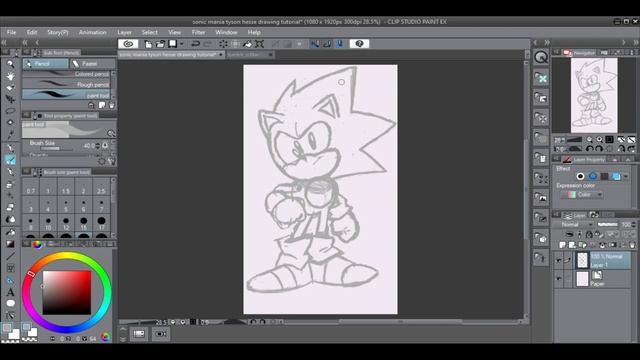Open the Help menu
640x360 pixels.
coord(254,32)
